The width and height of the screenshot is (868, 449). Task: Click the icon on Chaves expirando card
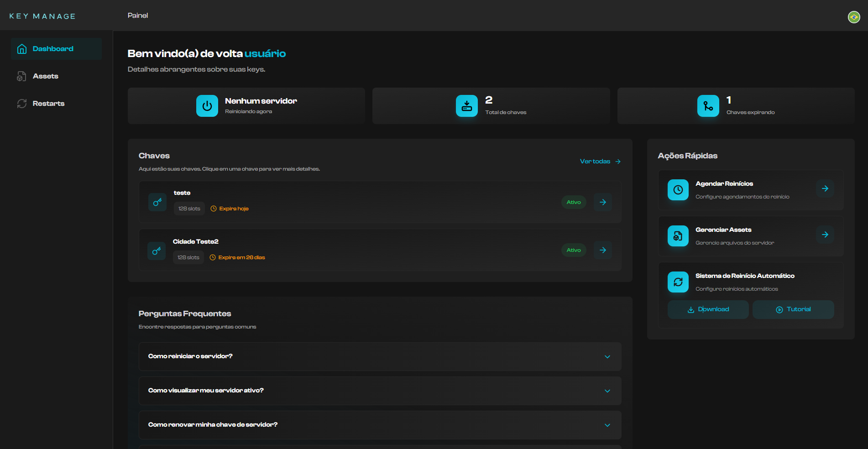point(708,106)
